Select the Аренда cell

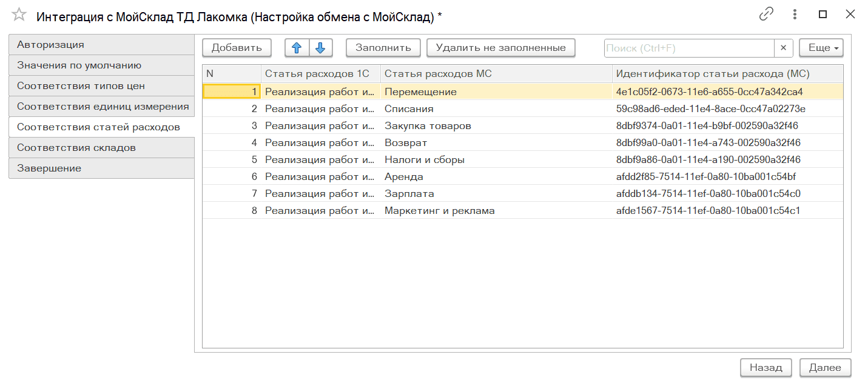(x=496, y=176)
